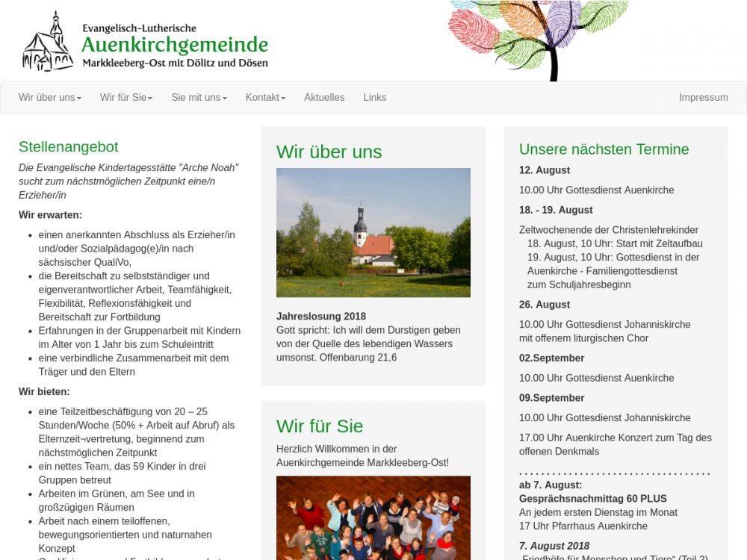
Task: Expand the 'Kontakt' menu
Action: [265, 97]
